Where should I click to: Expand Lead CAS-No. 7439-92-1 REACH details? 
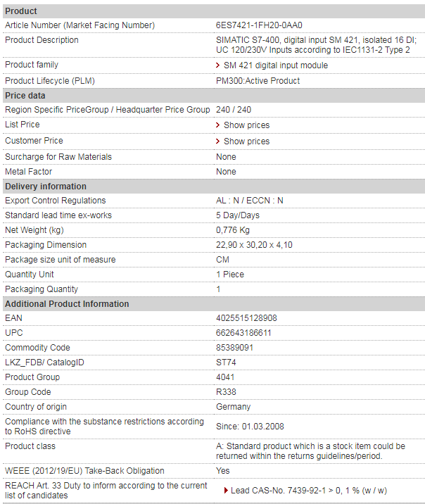(x=309, y=491)
